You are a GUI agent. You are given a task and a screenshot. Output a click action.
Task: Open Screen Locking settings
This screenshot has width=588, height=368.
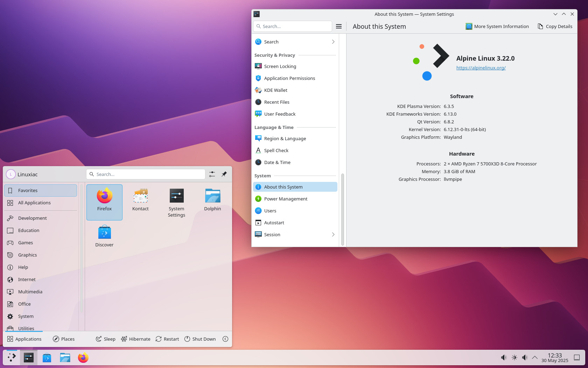pyautogui.click(x=280, y=66)
